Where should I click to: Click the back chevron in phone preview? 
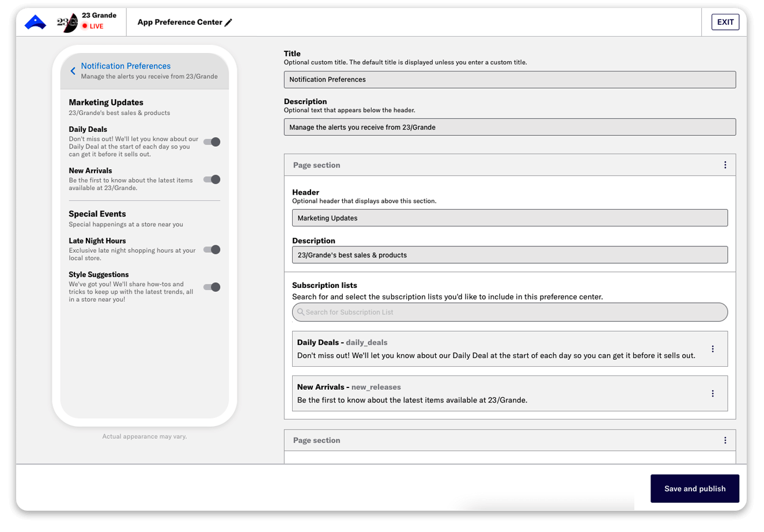pos(73,71)
